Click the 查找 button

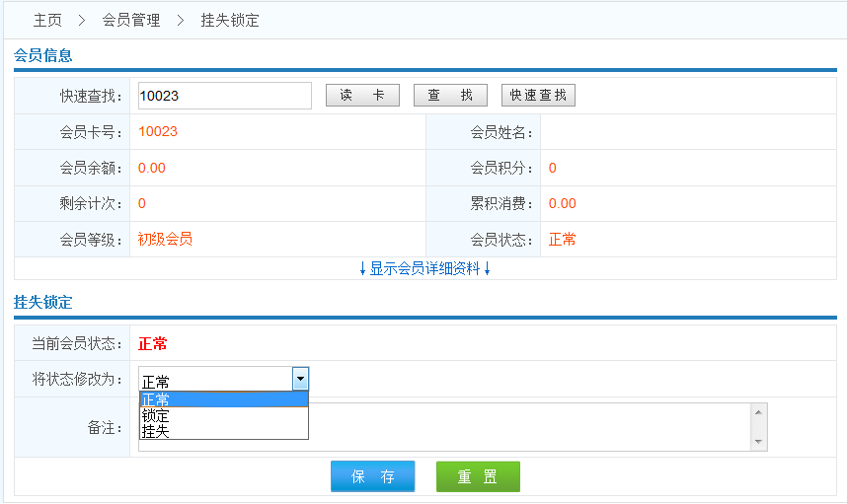point(450,95)
